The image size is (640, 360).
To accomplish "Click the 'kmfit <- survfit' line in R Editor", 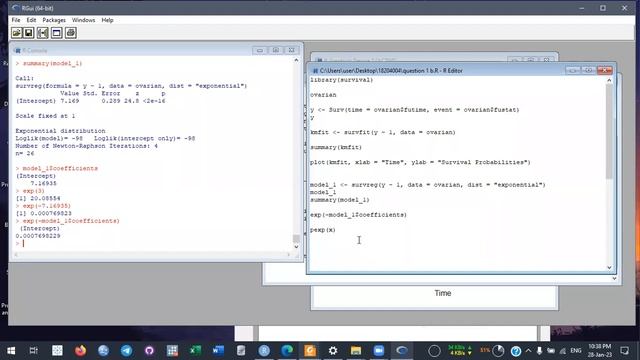I will point(383,132).
